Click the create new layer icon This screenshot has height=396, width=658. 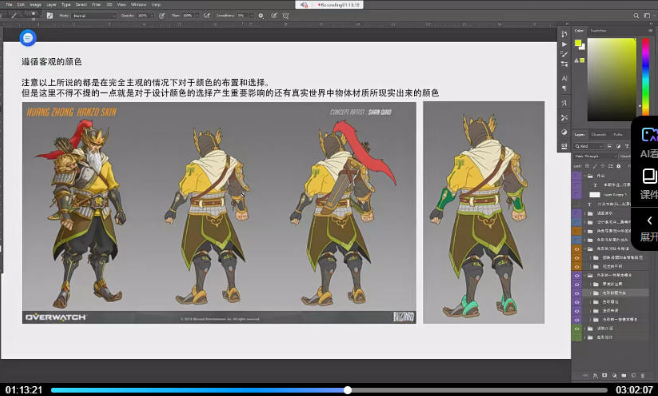[x=634, y=375]
